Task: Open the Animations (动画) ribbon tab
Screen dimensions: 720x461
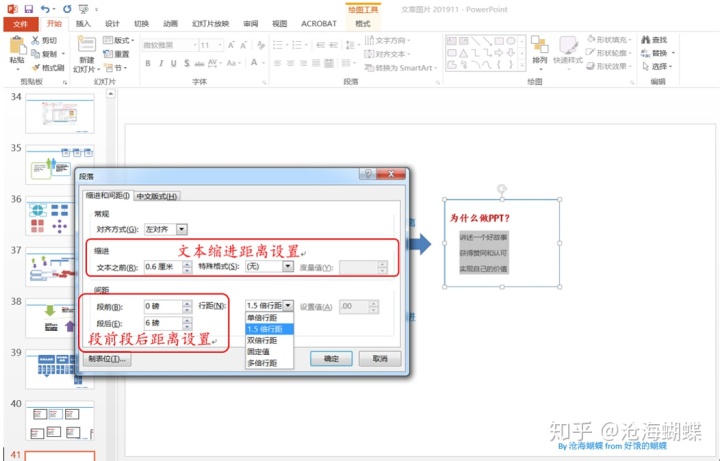Action: point(170,23)
